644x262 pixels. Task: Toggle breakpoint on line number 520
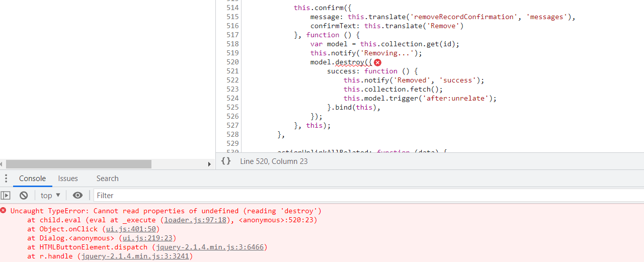pyautogui.click(x=232, y=62)
